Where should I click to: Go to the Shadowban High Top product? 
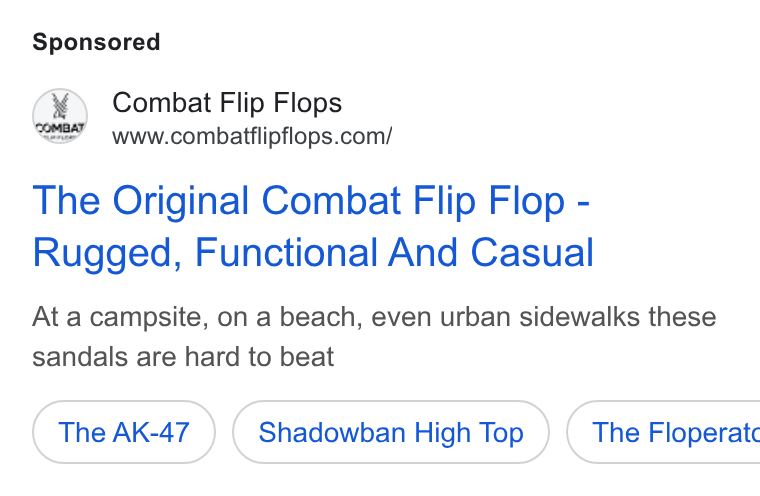391,432
